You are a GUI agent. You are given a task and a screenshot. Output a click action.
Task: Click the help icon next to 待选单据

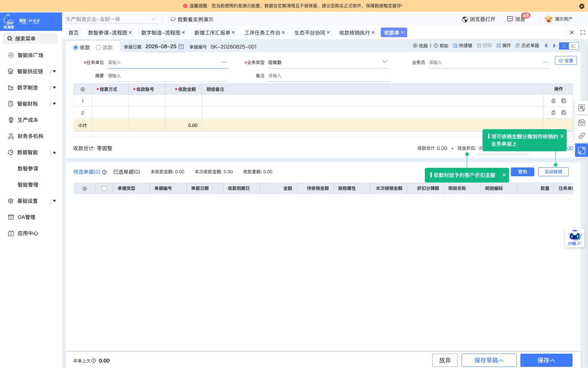(x=104, y=172)
